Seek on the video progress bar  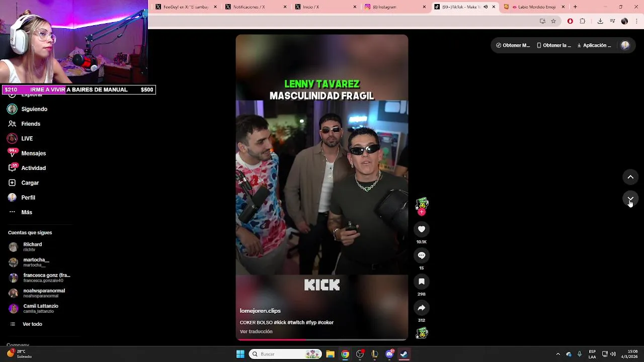click(x=322, y=340)
